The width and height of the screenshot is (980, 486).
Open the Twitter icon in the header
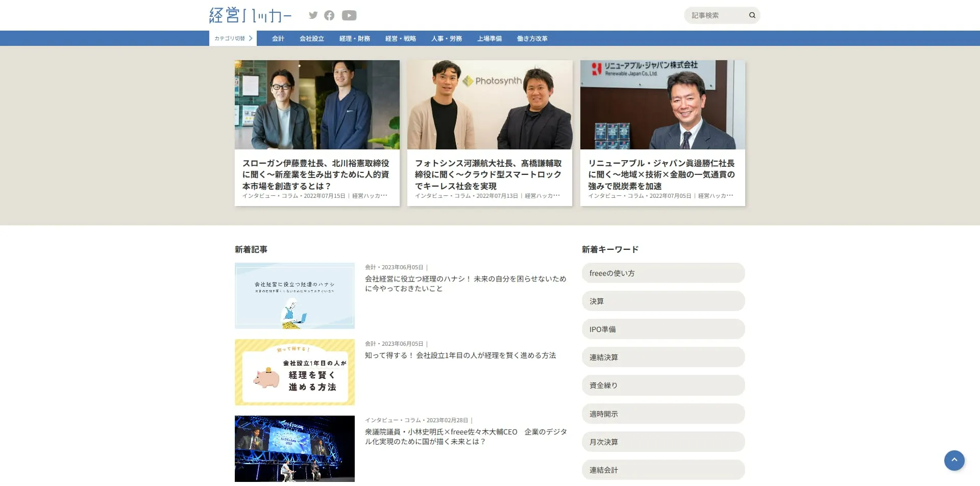point(313,15)
